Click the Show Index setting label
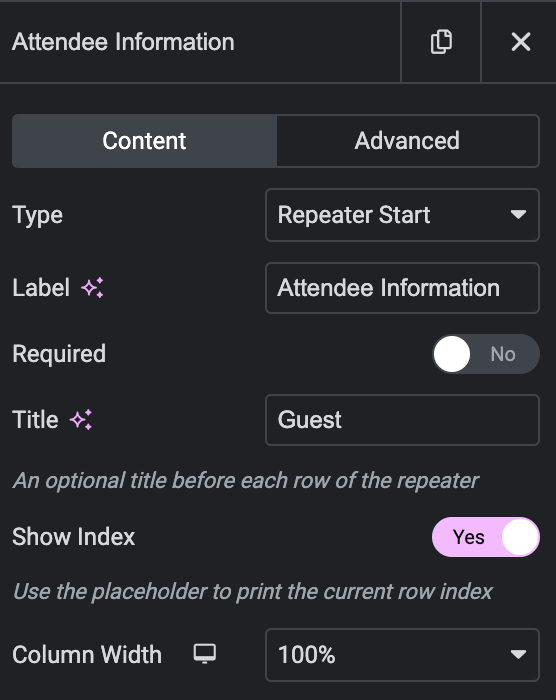 tap(73, 537)
